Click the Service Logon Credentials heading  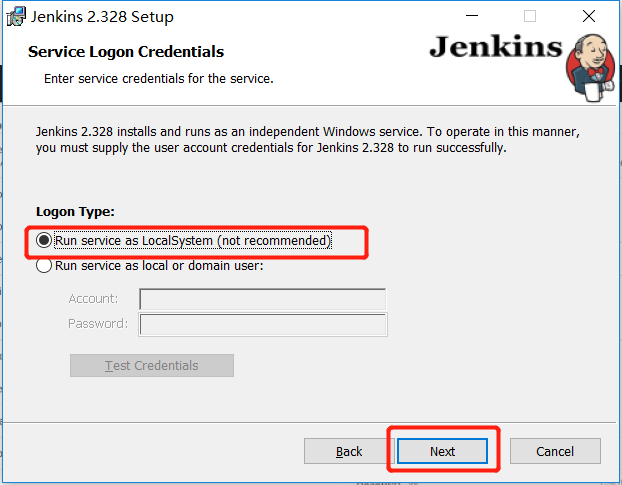point(126,52)
